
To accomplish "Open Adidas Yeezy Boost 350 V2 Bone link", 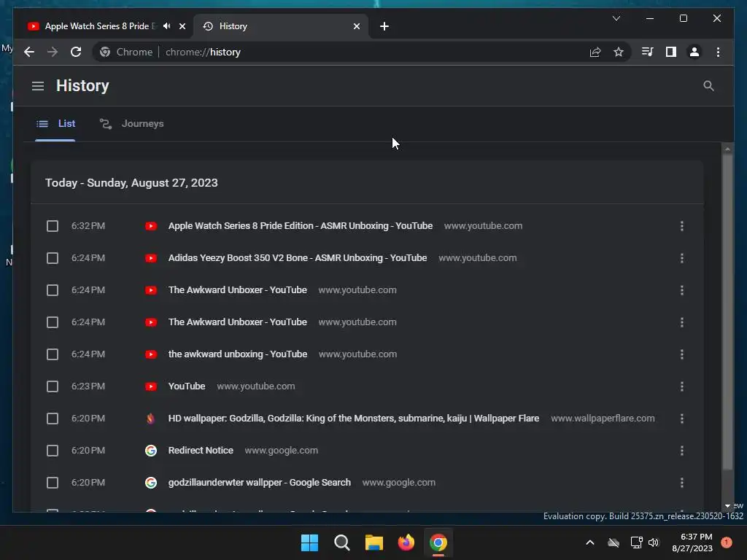I will 298,258.
